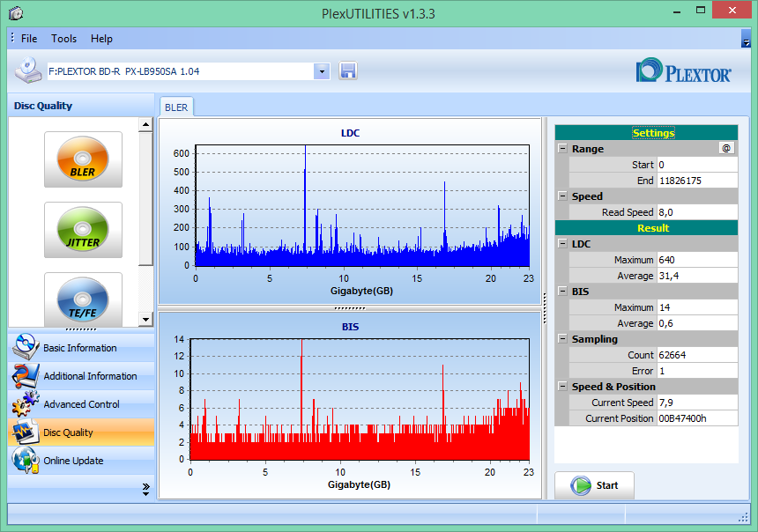Collapse the BIS result group
The height and width of the screenshot is (532, 758).
(x=562, y=291)
